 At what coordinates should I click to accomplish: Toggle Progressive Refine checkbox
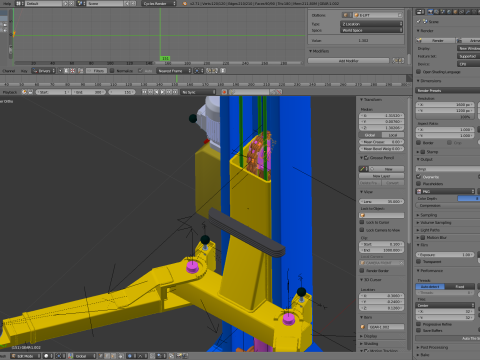click(x=419, y=324)
